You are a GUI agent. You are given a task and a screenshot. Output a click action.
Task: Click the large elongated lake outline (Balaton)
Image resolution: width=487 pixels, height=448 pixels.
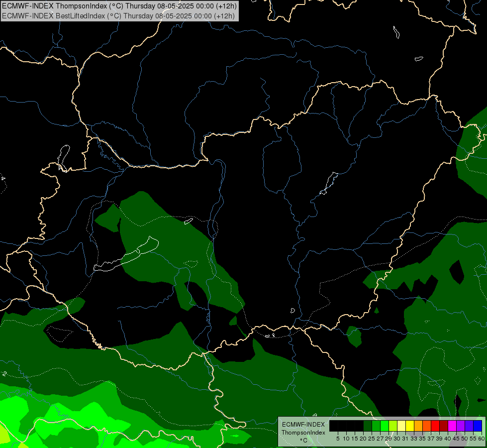[126, 254]
